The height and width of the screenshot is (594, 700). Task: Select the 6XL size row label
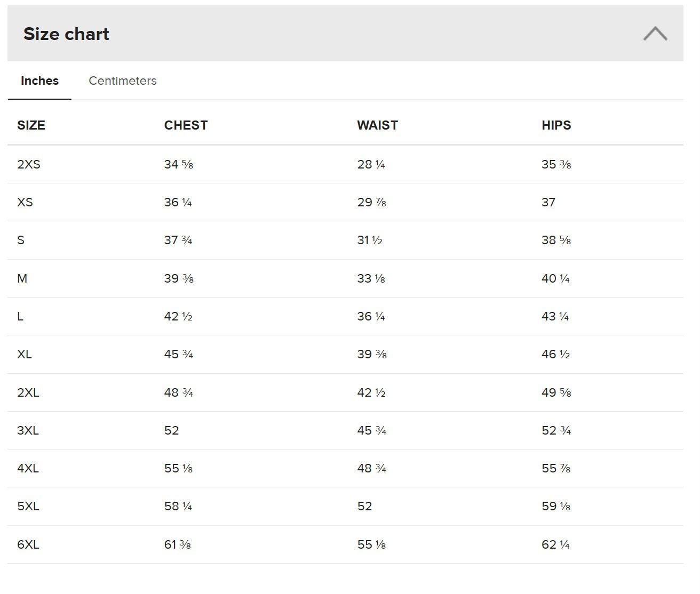[28, 545]
